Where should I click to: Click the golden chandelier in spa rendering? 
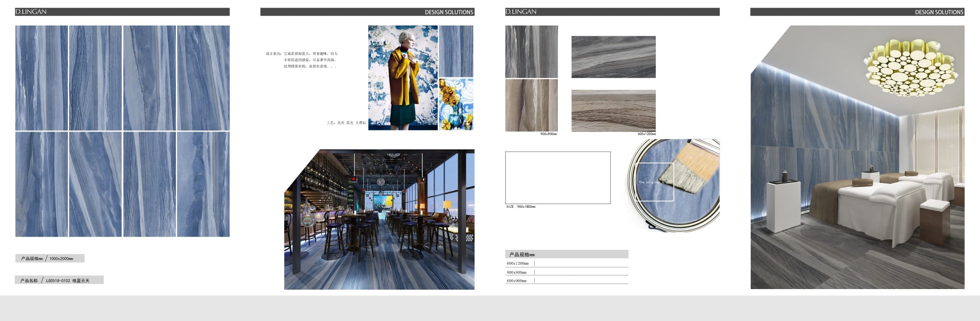pos(910,68)
